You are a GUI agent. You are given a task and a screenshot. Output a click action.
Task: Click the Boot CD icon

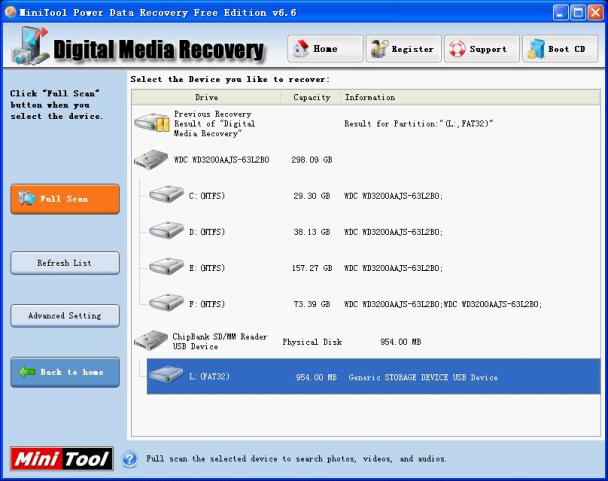tap(536, 49)
